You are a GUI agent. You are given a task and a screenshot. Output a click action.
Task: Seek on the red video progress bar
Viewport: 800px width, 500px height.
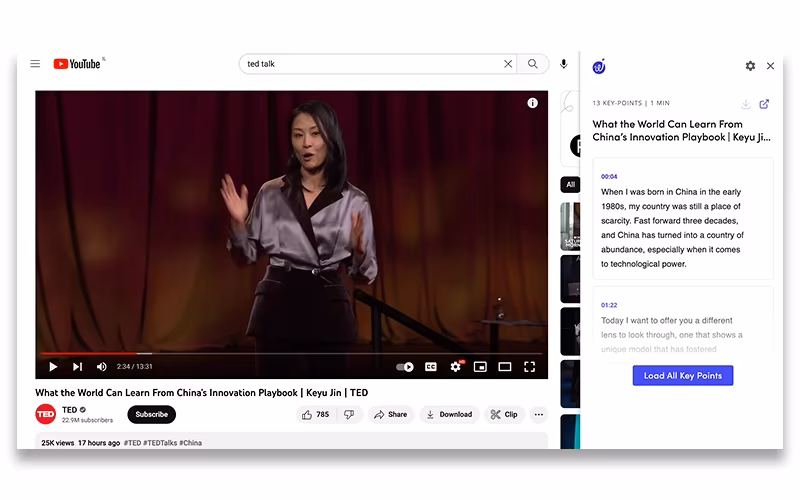click(291, 353)
